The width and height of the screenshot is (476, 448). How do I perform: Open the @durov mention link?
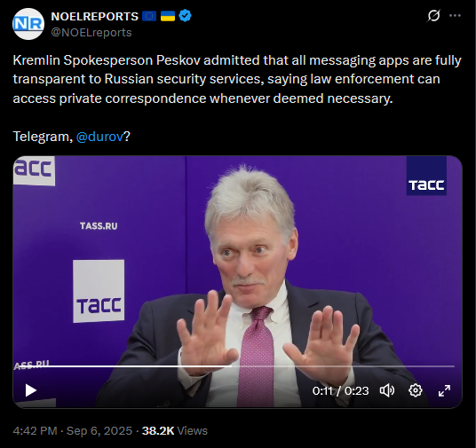click(x=99, y=137)
